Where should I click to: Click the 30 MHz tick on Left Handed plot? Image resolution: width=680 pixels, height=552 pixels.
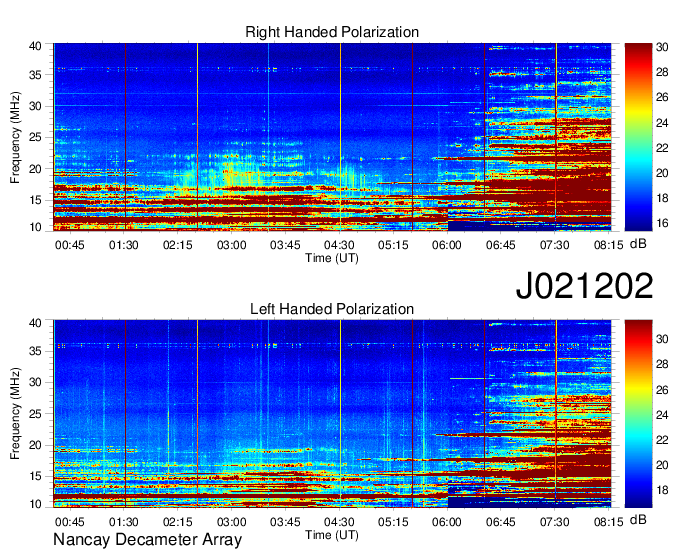point(35,382)
